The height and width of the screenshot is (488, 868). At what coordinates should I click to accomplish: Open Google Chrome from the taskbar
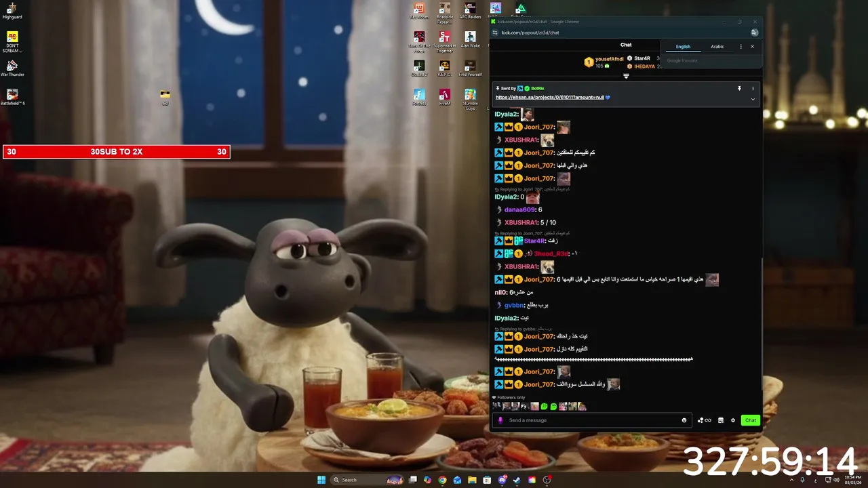(x=442, y=480)
